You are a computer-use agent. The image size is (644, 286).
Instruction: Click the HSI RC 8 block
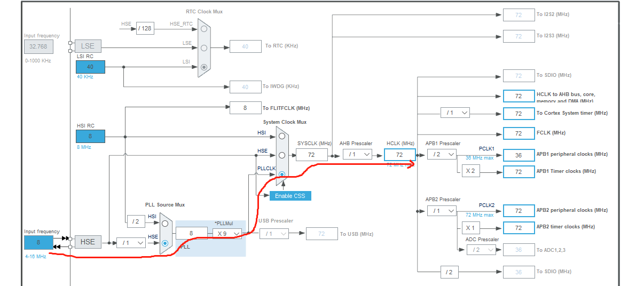pos(90,136)
